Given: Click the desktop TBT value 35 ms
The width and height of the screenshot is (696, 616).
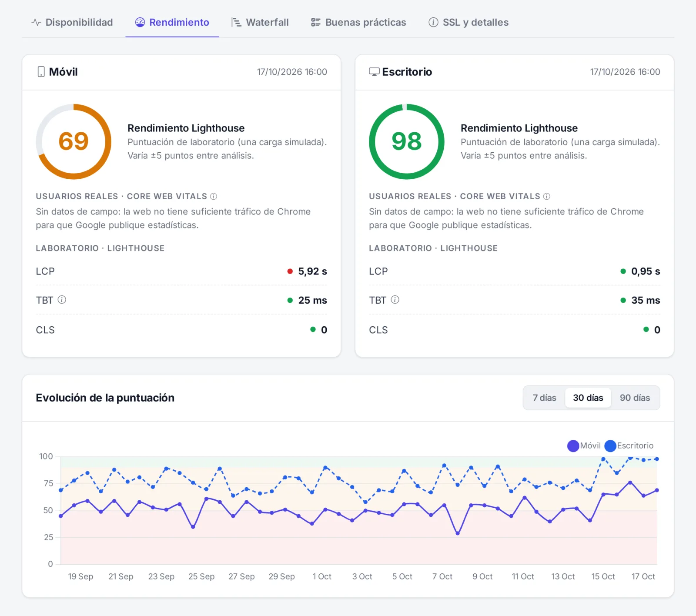Looking at the screenshot, I should coord(646,300).
